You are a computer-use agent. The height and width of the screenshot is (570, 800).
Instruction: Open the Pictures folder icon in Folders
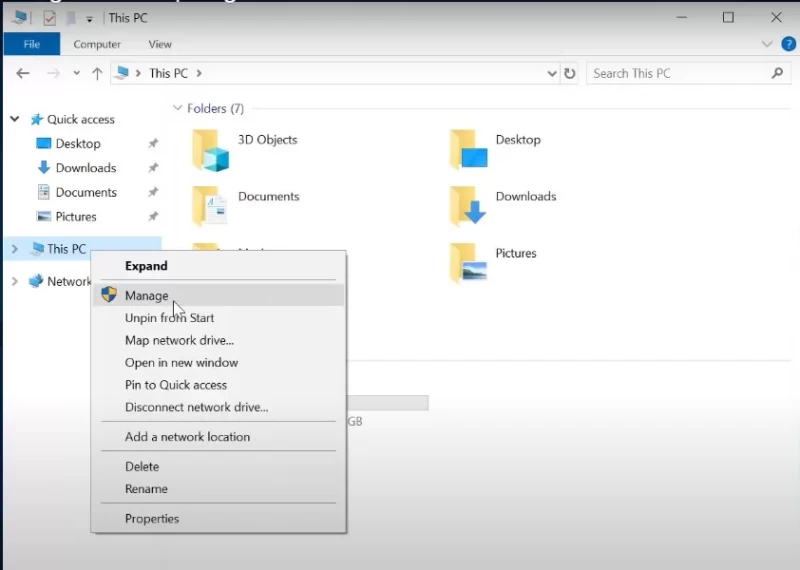468,262
